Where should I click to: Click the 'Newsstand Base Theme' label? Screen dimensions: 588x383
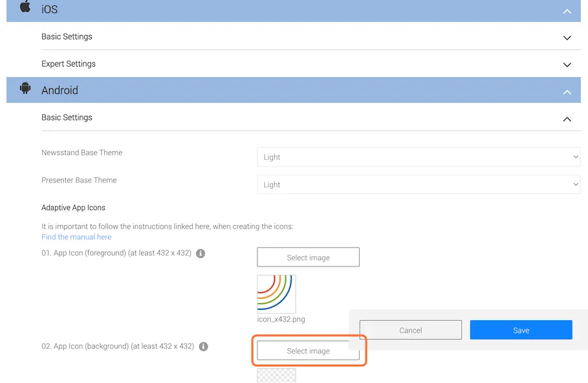coord(82,153)
